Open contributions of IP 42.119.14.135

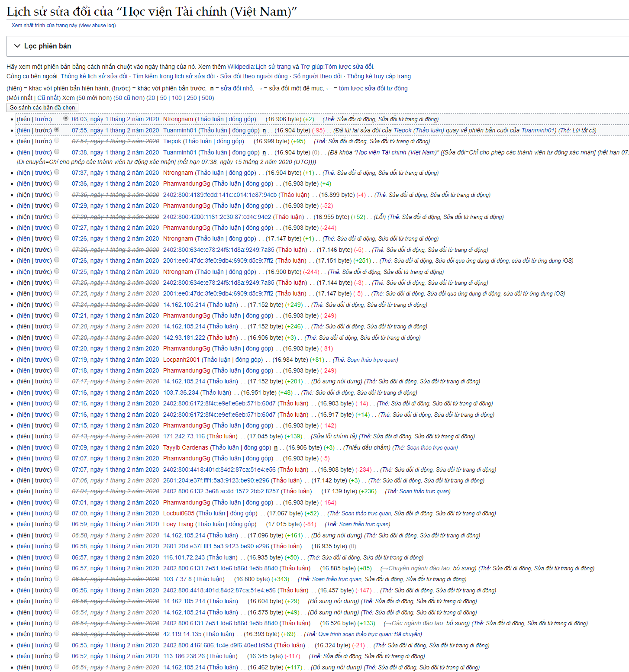click(182, 634)
